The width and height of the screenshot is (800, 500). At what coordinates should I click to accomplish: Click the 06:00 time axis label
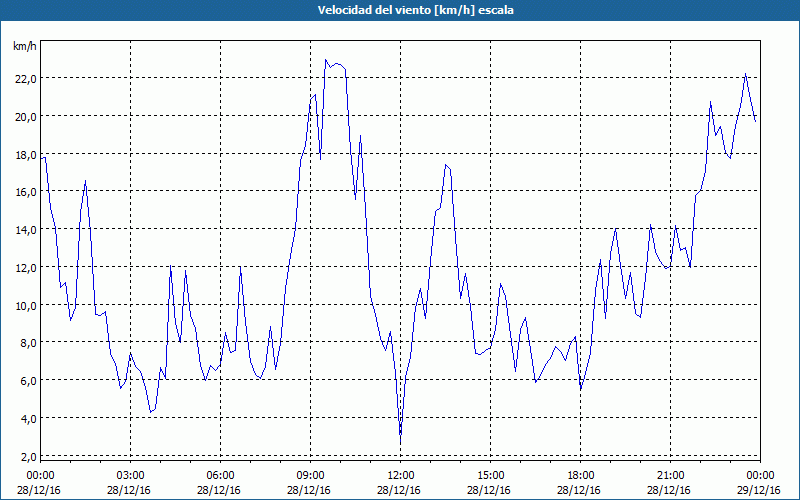point(221,476)
